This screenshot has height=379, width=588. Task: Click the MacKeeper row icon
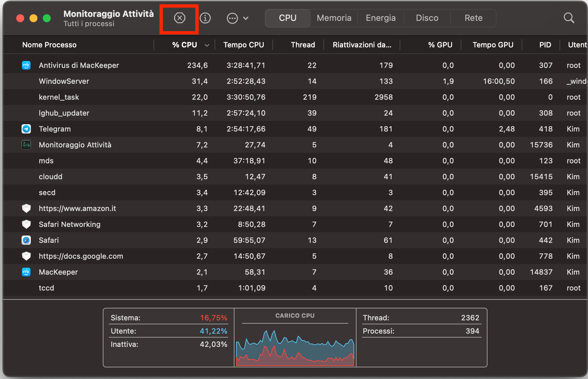point(26,272)
